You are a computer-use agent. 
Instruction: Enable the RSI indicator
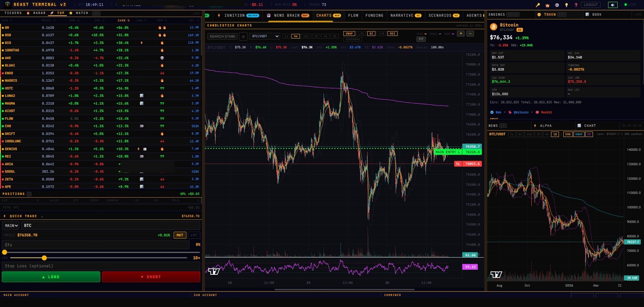[392, 34]
